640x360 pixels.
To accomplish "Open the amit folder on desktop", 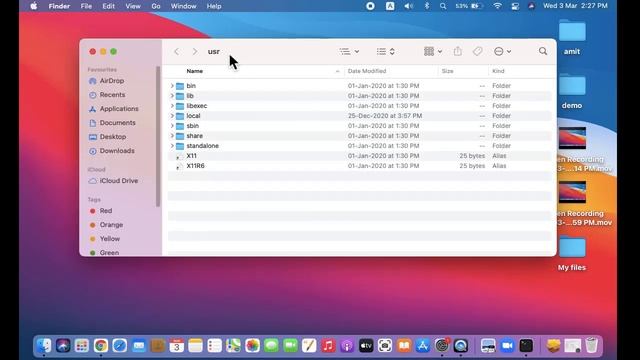I will 572,37.
